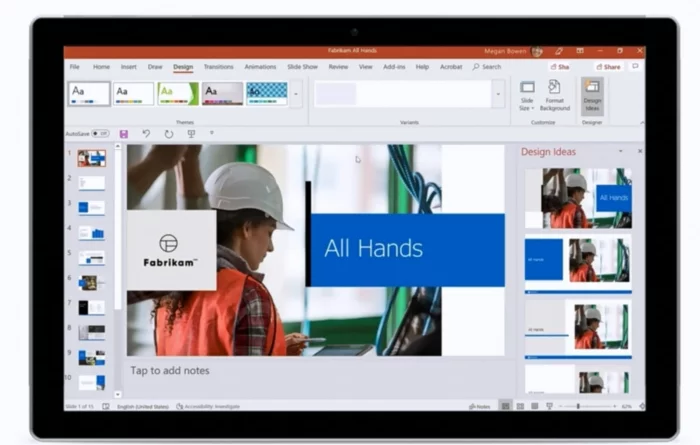This screenshot has width=700, height=445.
Task: Expand the Themes gallery dropdown
Action: click(296, 94)
